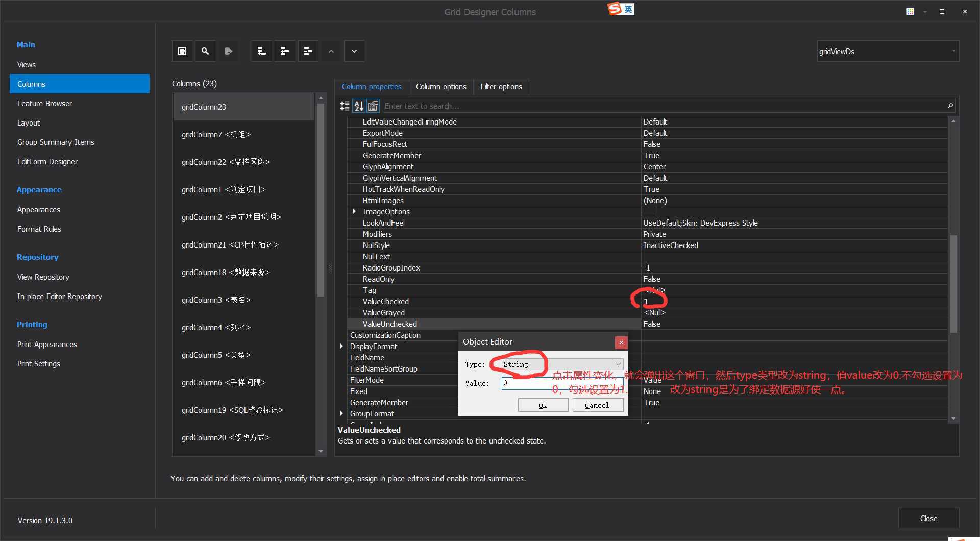Select gridColumn21 <CP特性描述> column
The height and width of the screenshot is (541, 980).
tap(244, 244)
